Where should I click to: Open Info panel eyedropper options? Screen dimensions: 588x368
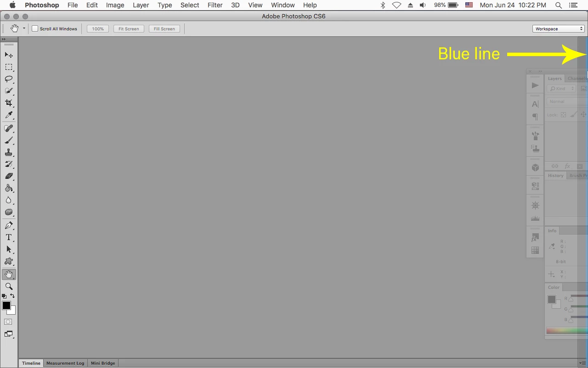tap(552, 247)
